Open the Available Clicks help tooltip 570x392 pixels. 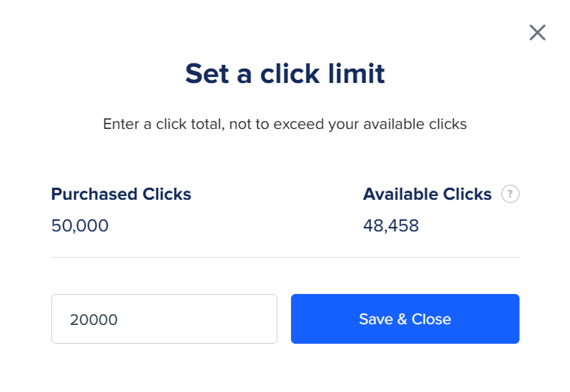coord(510,194)
